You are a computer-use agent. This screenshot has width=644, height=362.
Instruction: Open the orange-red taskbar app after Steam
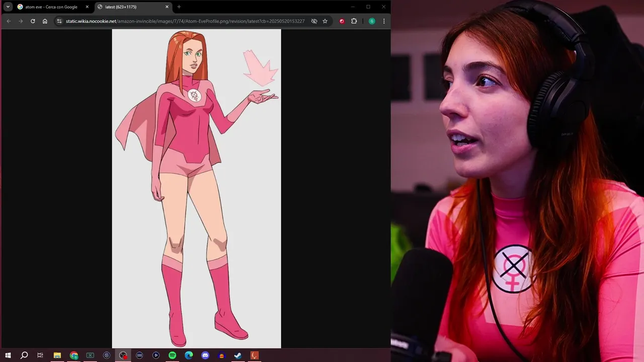coord(255,355)
